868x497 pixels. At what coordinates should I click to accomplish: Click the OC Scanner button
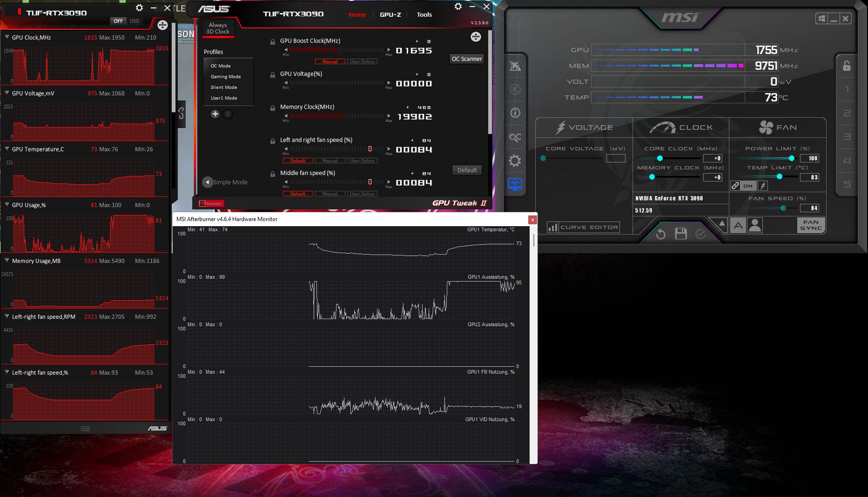tap(467, 59)
